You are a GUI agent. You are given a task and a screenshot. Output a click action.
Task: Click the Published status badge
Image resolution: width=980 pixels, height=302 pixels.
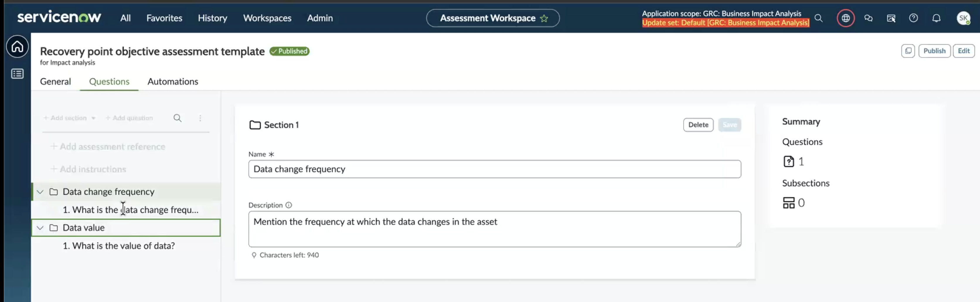[x=289, y=51]
